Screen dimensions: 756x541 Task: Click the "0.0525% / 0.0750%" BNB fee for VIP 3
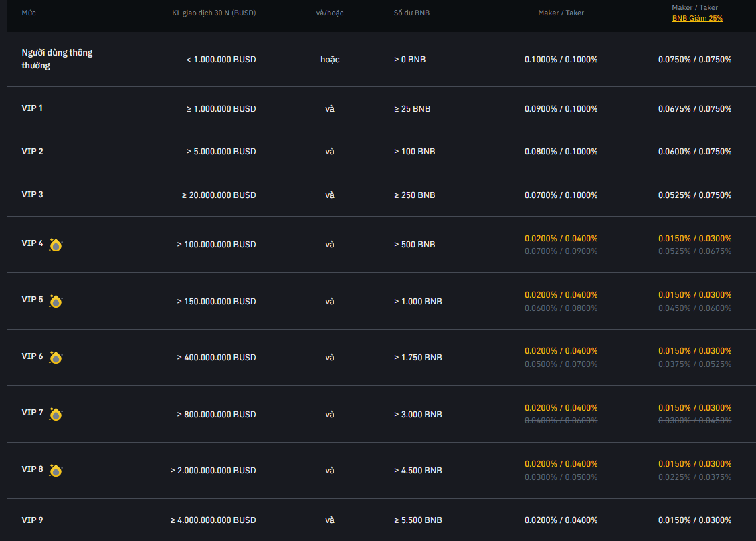pyautogui.click(x=694, y=195)
